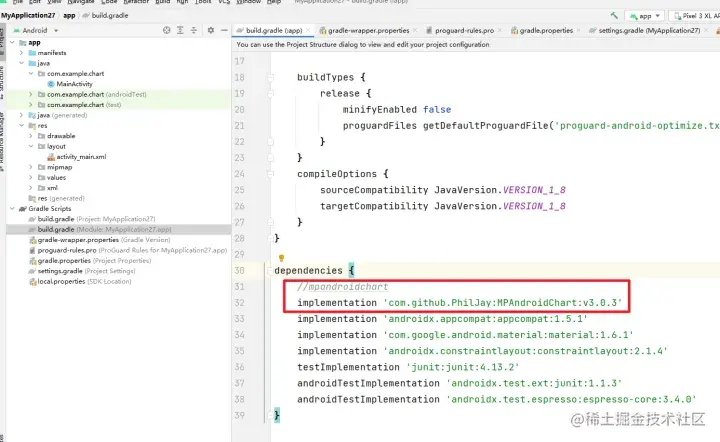The image size is (720, 442).
Task: Fold the dependencies block at line 30
Action: tap(269, 271)
